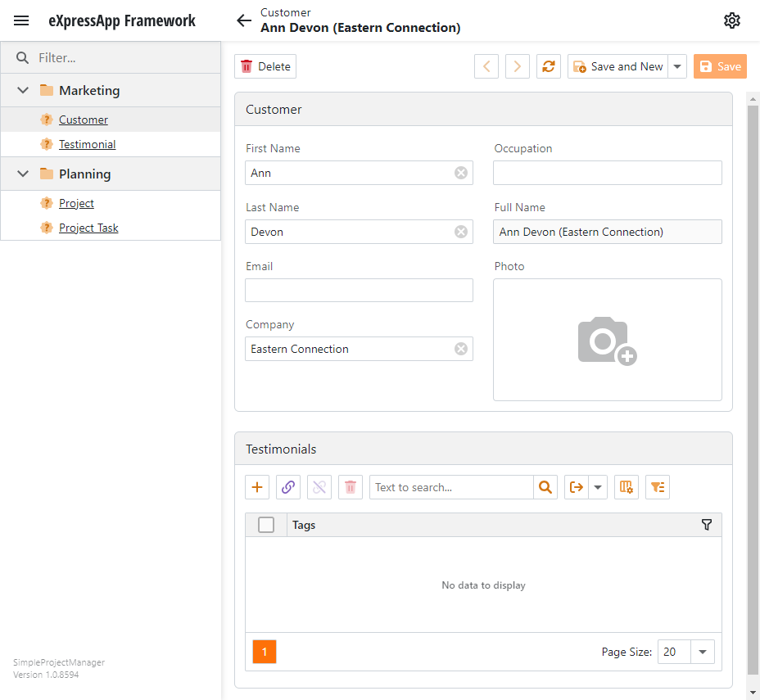Open the export format dropdown arrow
Screen dimensions: 760x700
pyautogui.click(x=598, y=487)
